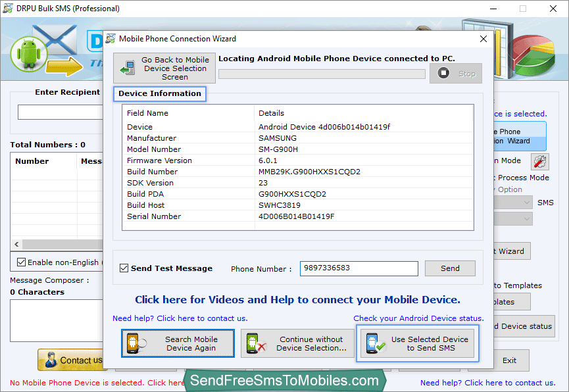Click the Android phone red-cross icon
Image resolution: width=569 pixels, height=392 pixels.
[255, 343]
